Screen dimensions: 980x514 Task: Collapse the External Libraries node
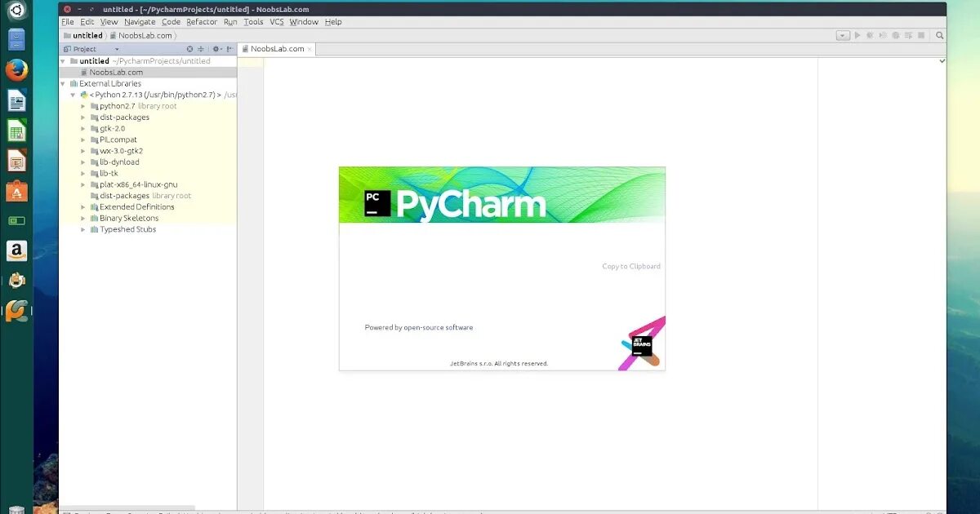click(63, 83)
